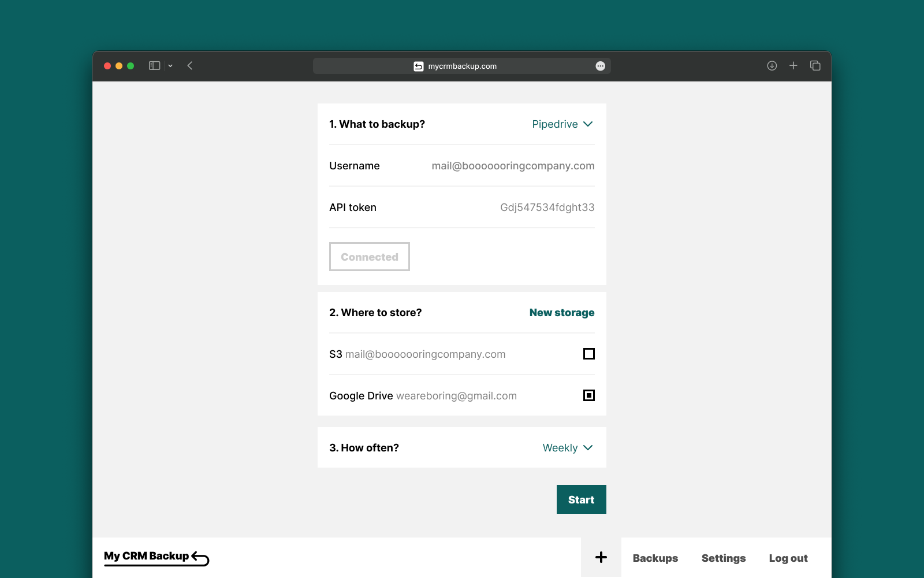Toggle the browser sidebar icon
The width and height of the screenshot is (924, 578).
154,66
